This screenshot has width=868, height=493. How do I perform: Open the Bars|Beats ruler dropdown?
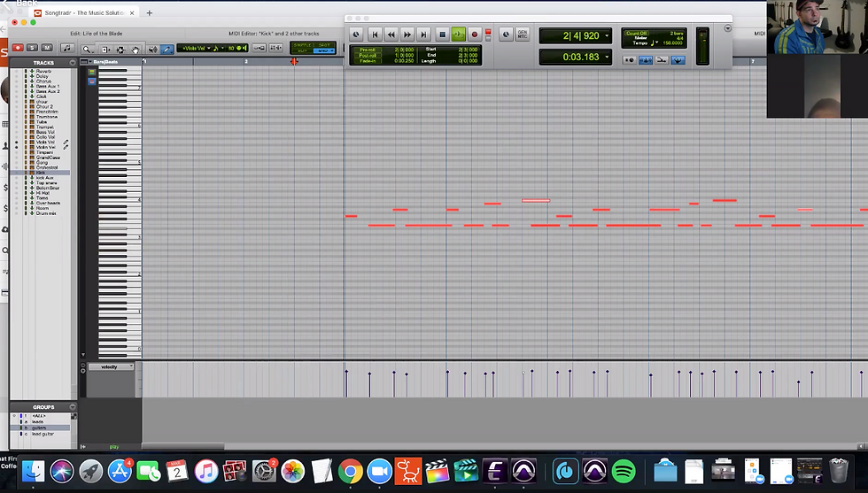pyautogui.click(x=90, y=61)
